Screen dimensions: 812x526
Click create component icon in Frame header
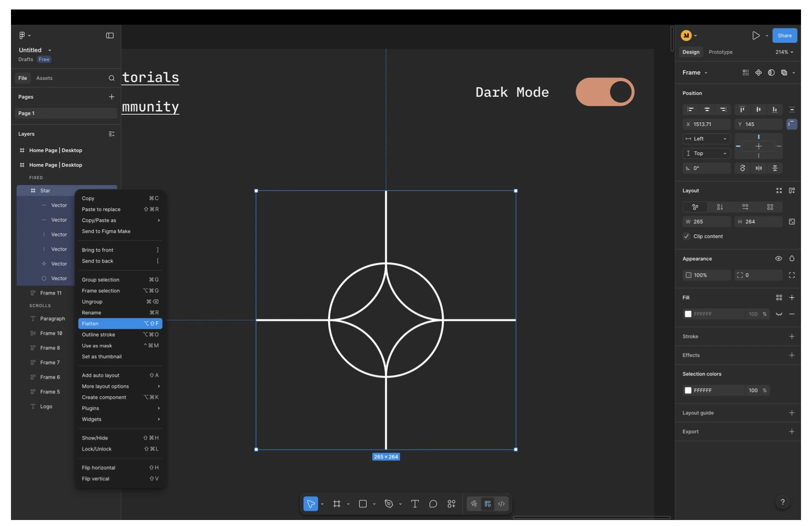[x=759, y=72]
